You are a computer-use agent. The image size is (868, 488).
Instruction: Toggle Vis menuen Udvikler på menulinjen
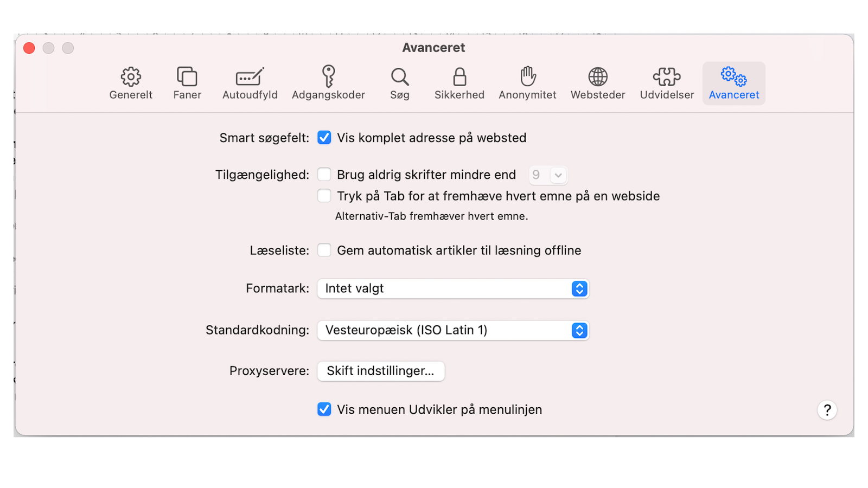pyautogui.click(x=324, y=409)
